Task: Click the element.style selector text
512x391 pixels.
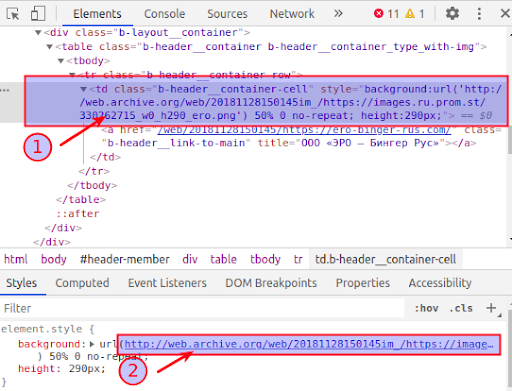Action: [x=42, y=329]
